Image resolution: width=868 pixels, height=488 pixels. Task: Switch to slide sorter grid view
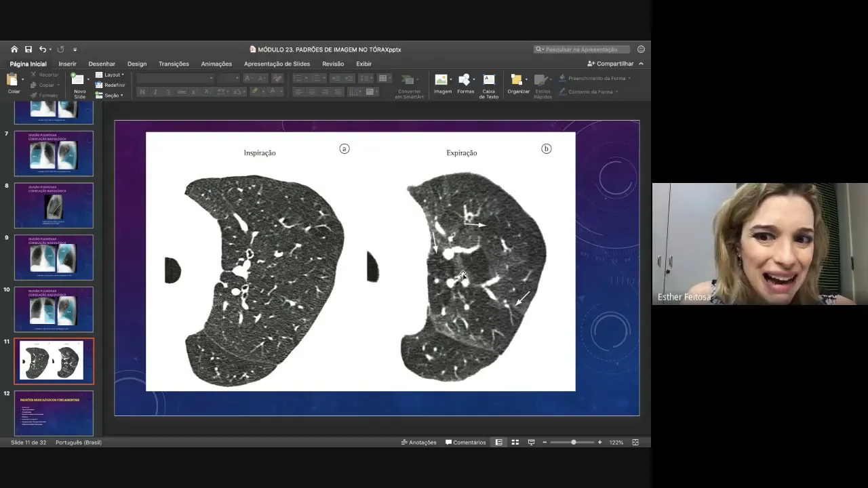[x=515, y=442]
